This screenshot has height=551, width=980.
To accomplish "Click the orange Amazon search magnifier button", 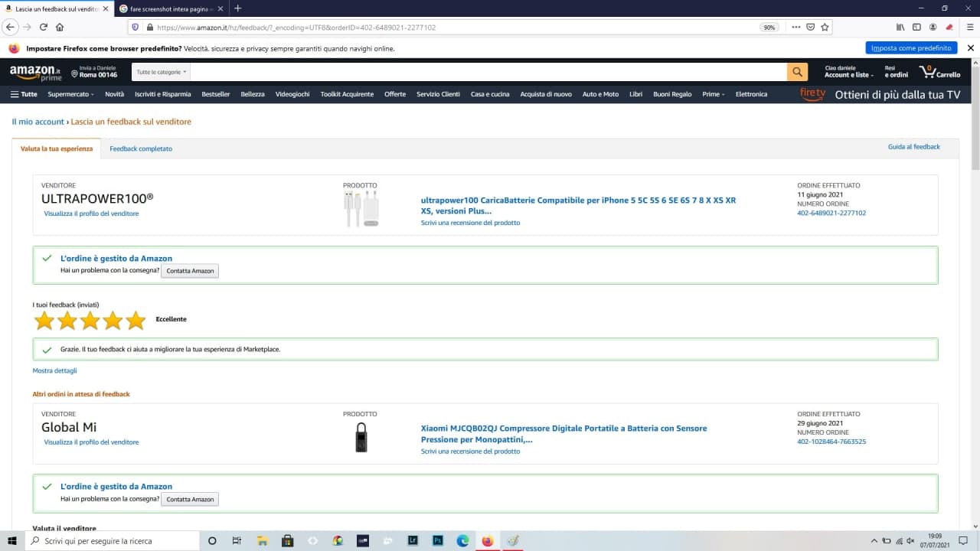I will click(x=797, y=72).
